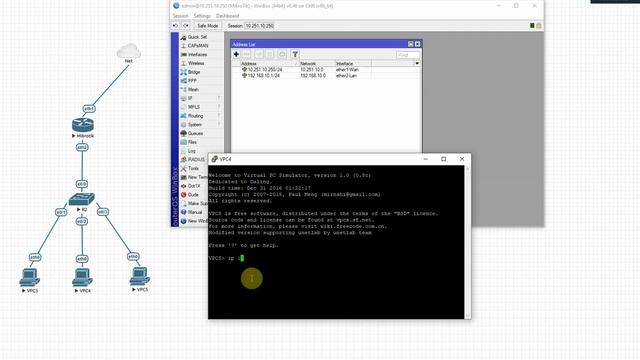Image resolution: width=640 pixels, height=360 pixels.
Task: Expand the IP submenu in WinBox
Action: click(201, 98)
